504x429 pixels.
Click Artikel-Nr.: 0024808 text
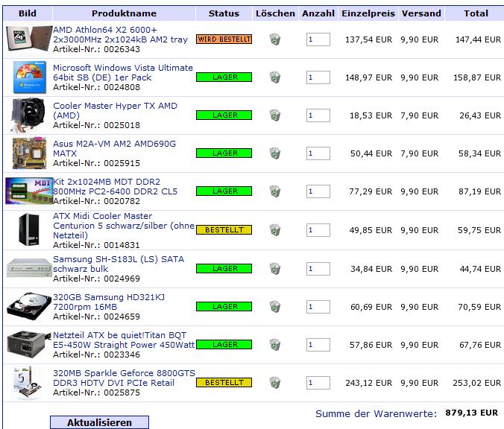(96, 87)
